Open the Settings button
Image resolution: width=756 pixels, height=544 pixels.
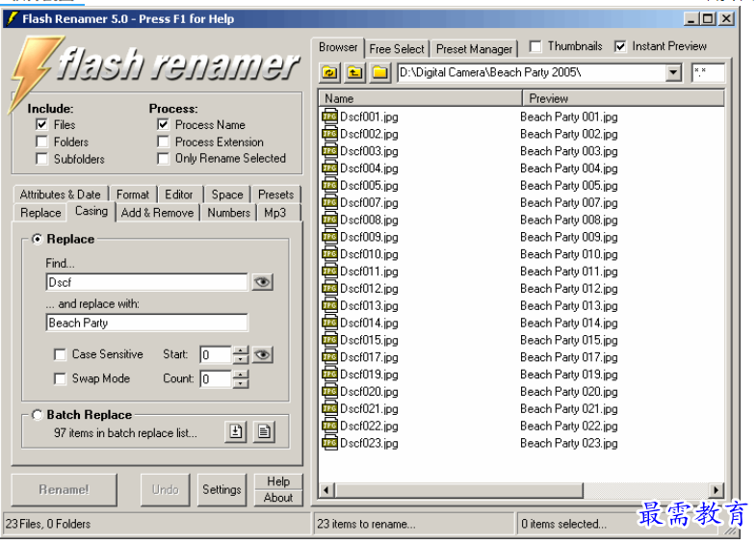(x=222, y=490)
